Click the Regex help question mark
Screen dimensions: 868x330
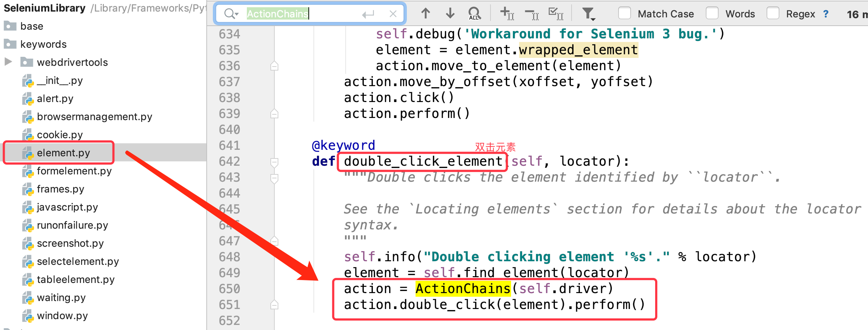tap(826, 14)
